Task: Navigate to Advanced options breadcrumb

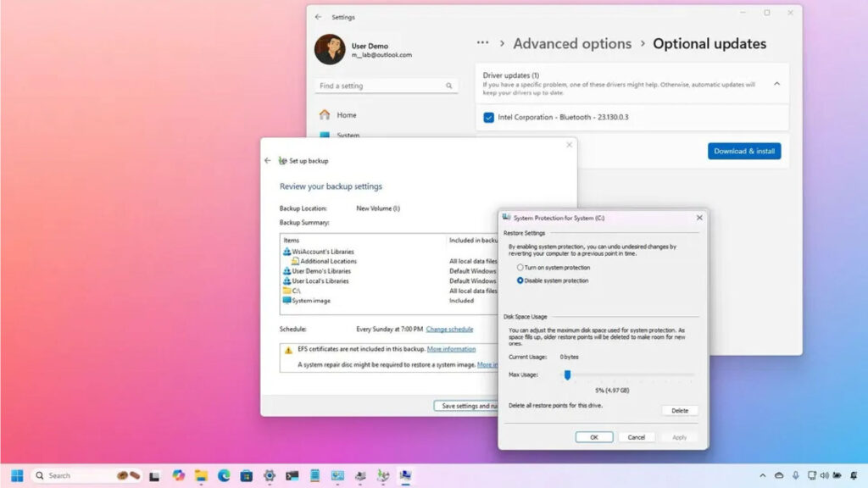Action: 572,44
